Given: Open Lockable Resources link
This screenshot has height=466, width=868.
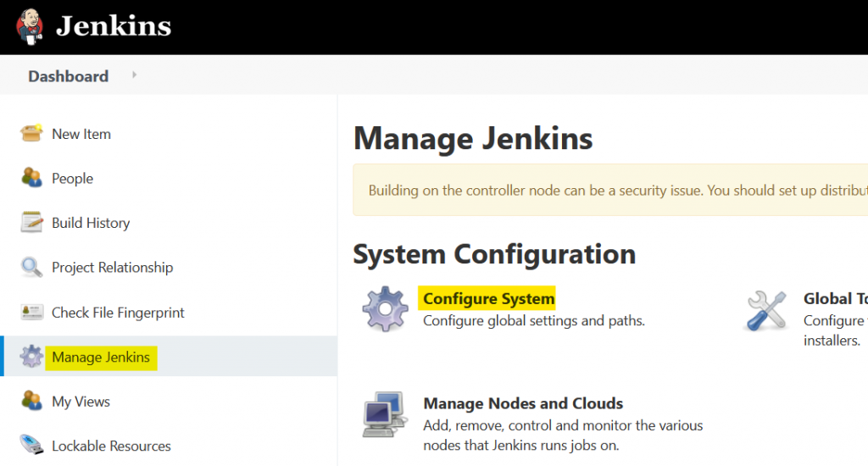Looking at the screenshot, I should click(x=111, y=446).
